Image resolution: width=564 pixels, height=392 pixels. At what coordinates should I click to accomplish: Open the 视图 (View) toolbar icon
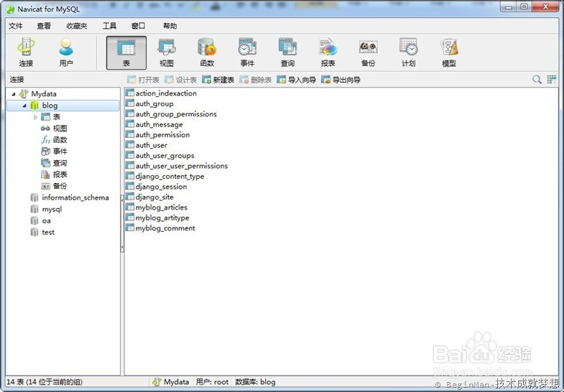(x=167, y=52)
